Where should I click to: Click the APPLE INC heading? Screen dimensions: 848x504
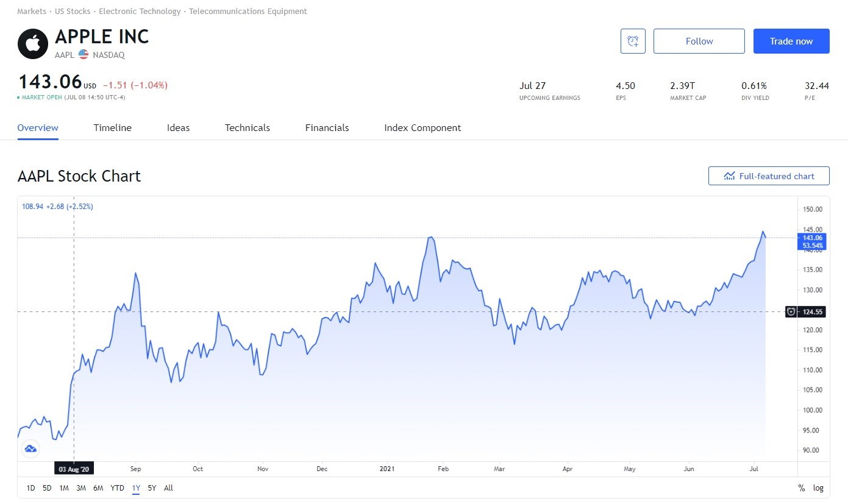click(x=102, y=37)
